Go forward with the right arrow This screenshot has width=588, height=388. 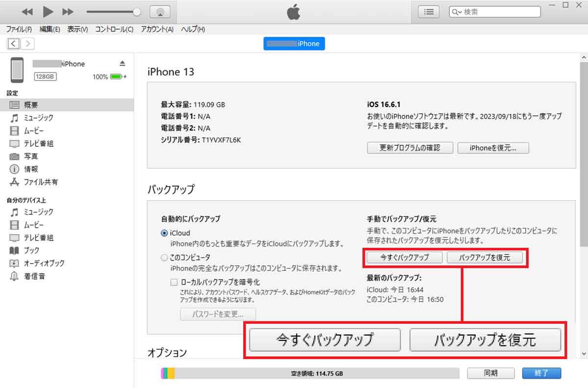tap(28, 44)
